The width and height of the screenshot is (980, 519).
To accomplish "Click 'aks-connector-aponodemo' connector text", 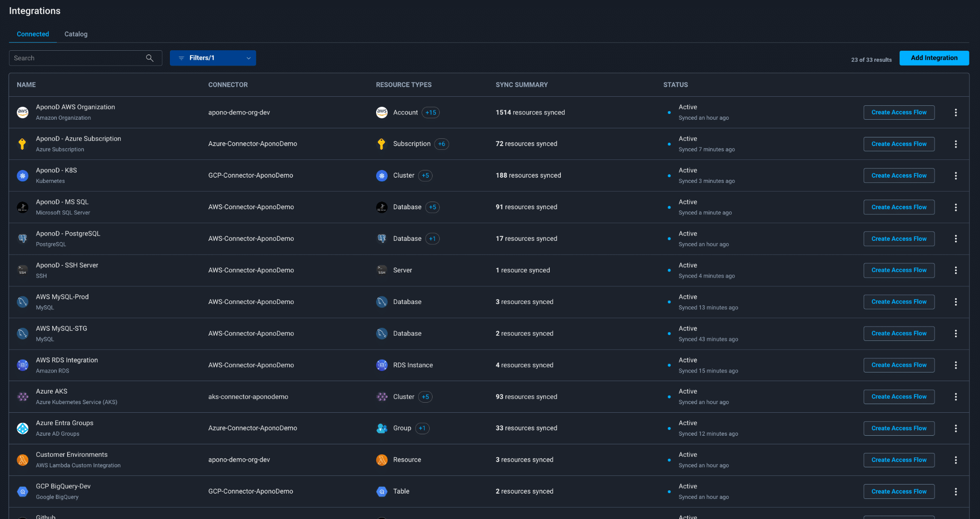I will click(248, 397).
